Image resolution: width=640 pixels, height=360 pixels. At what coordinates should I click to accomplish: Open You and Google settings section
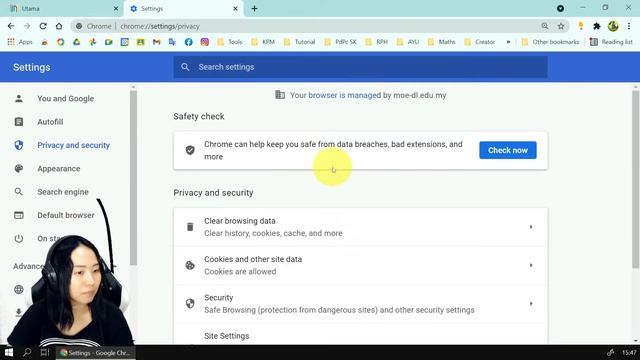[x=65, y=98]
